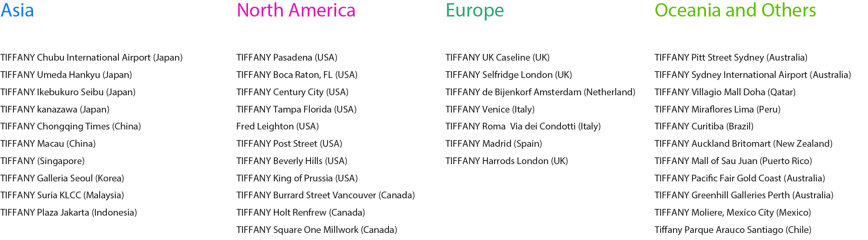Screen dimensions: 868x240
Task: Click TIFFANY Pitt Street Sydney (Australia)
Action: pyautogui.click(x=731, y=57)
